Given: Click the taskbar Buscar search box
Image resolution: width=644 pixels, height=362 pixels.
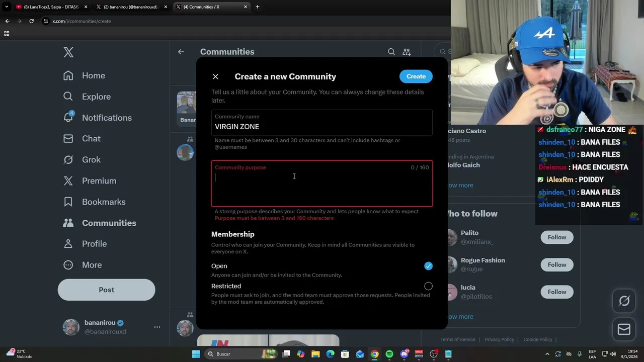Looking at the screenshot, I should 242,354.
